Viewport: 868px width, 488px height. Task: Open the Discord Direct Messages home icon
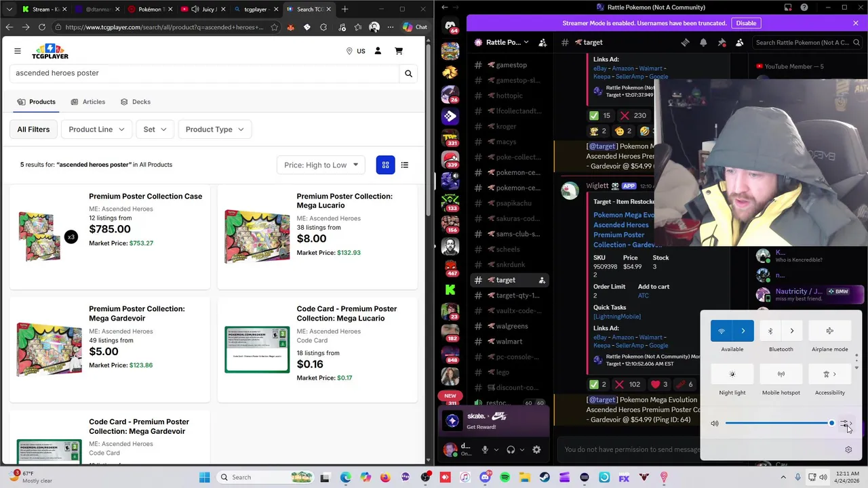click(450, 26)
